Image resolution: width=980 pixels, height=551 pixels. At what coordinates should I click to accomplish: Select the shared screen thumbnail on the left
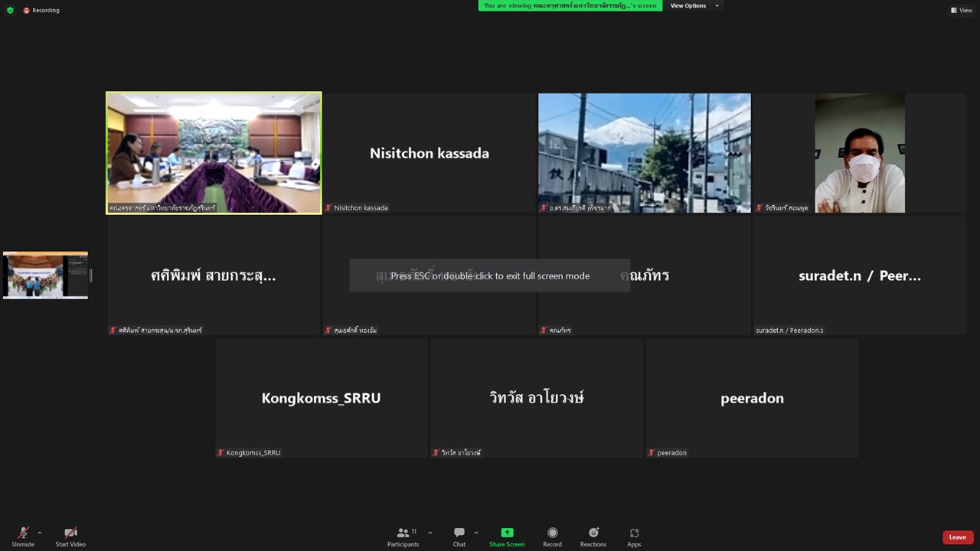point(45,275)
